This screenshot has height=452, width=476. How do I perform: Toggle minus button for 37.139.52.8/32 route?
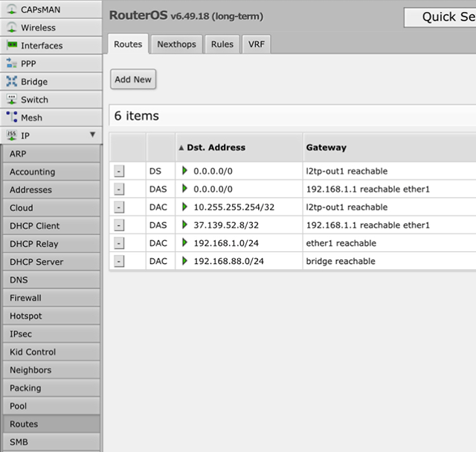(119, 225)
